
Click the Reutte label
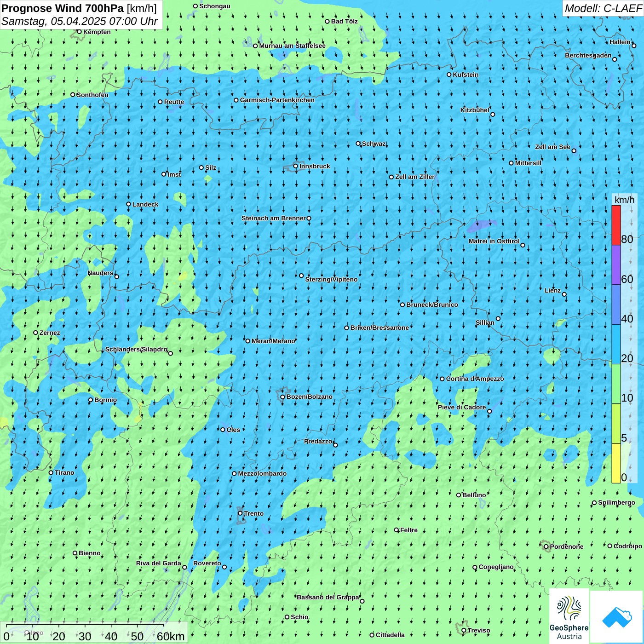click(174, 102)
